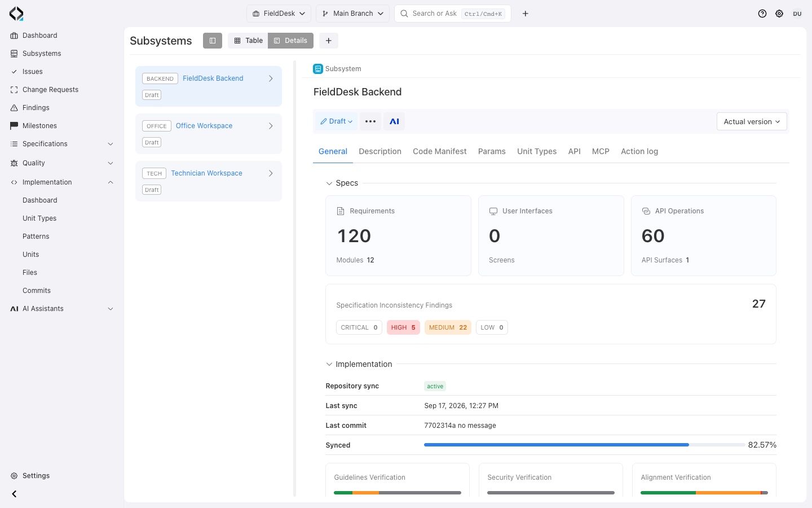Screen dimensions: 812x508
Task: Open the Main Branch selector
Action: pyautogui.click(x=353, y=14)
